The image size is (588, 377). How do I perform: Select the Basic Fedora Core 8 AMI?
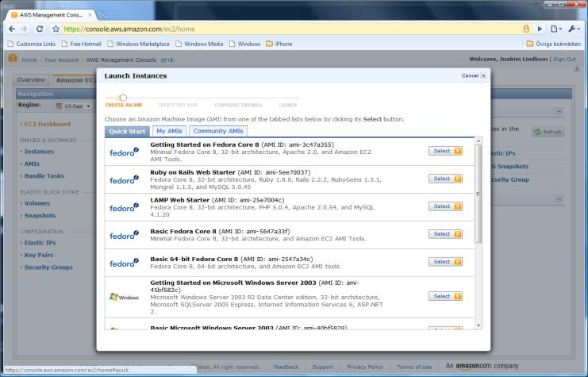(445, 234)
